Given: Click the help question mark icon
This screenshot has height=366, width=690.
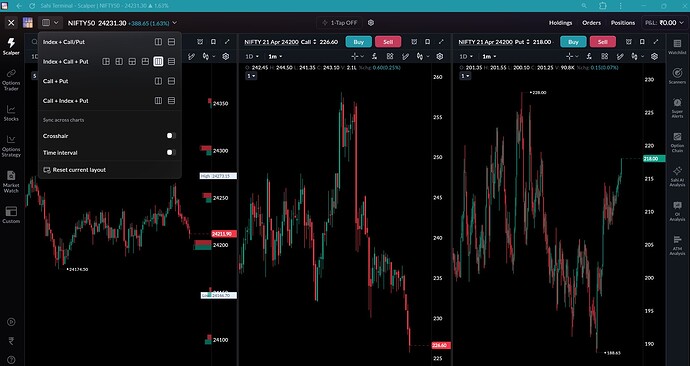Looking at the screenshot, I should point(11,360).
